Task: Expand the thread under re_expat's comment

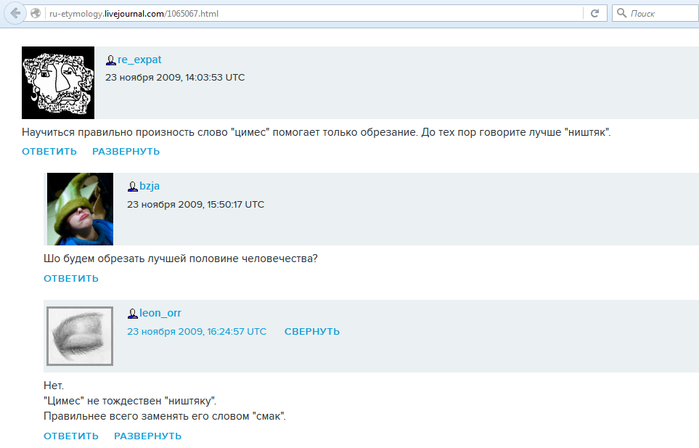Action: click(x=126, y=152)
